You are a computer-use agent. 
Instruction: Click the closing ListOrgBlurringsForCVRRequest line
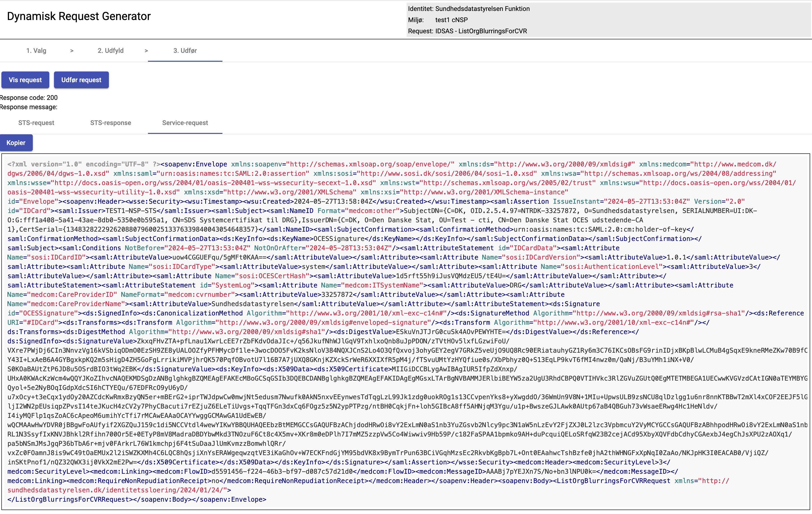tap(70, 500)
